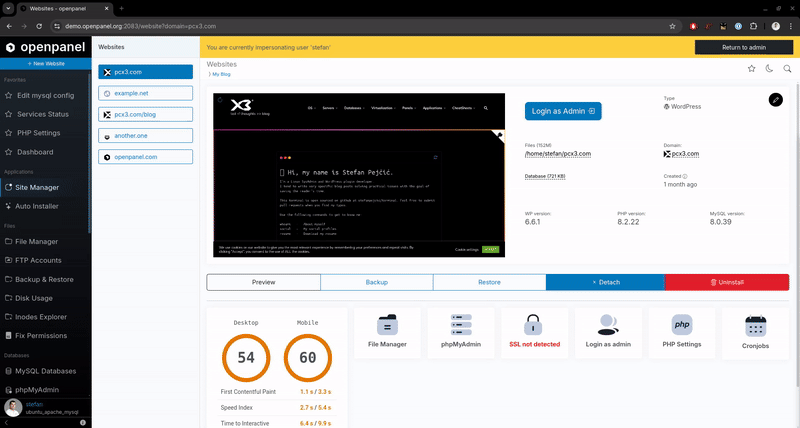This screenshot has width=800, height=428.
Task: Click the My Blog breadcrumb link
Action: tap(221, 74)
